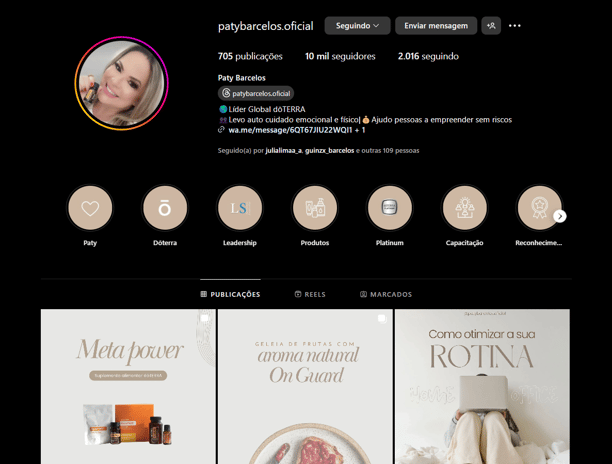Switch to the Publicações tab
612x464 pixels.
[x=230, y=294]
